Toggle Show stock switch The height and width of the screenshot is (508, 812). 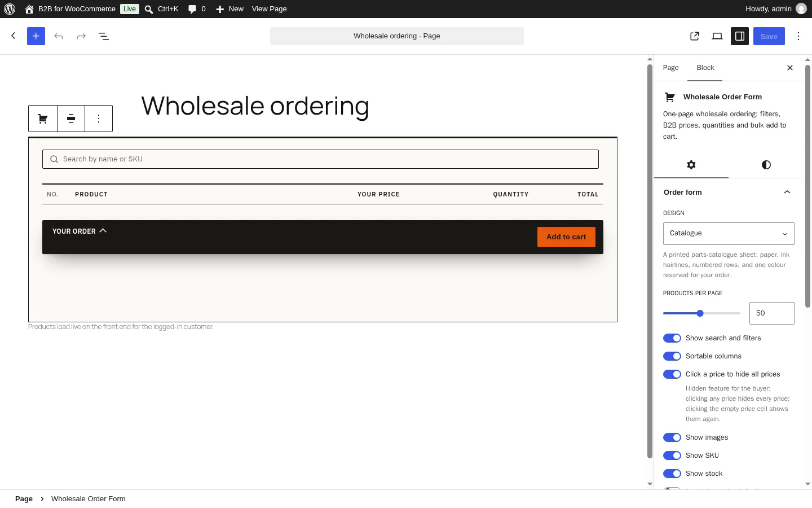(x=672, y=474)
